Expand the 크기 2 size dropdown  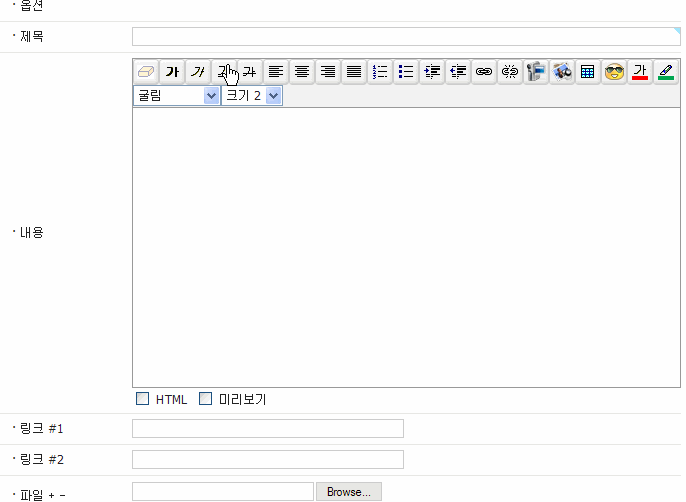(252, 95)
